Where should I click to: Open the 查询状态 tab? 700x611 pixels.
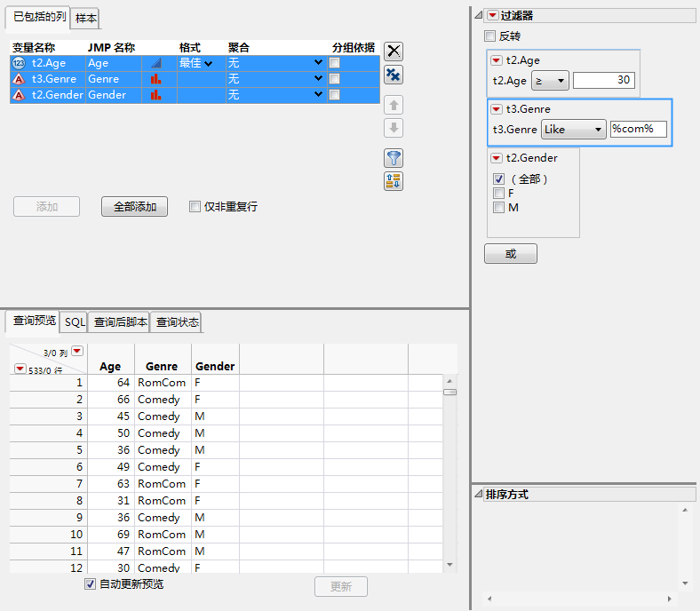(x=177, y=322)
